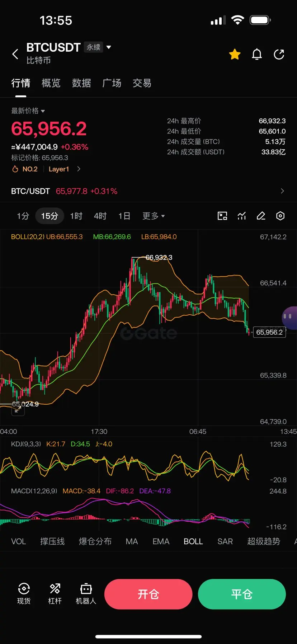Tap the NO.2 hot ranking tag
Screen dimensions: 297x644
point(30,169)
